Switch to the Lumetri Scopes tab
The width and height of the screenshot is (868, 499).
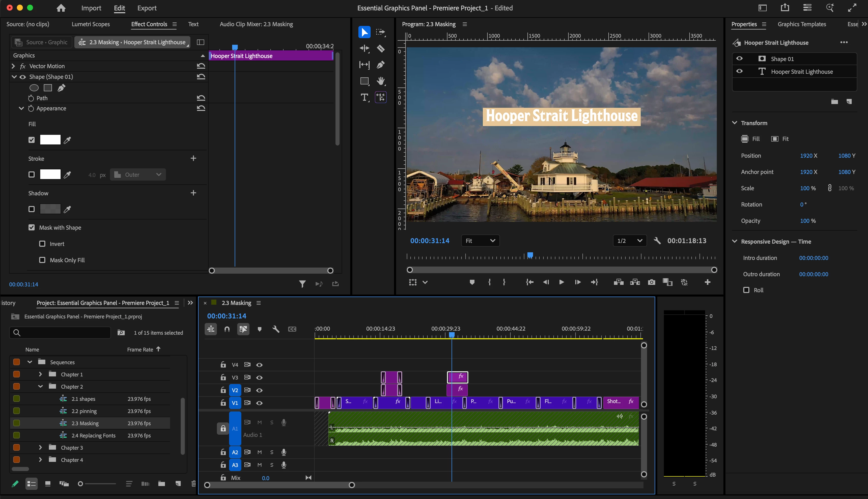(91, 24)
